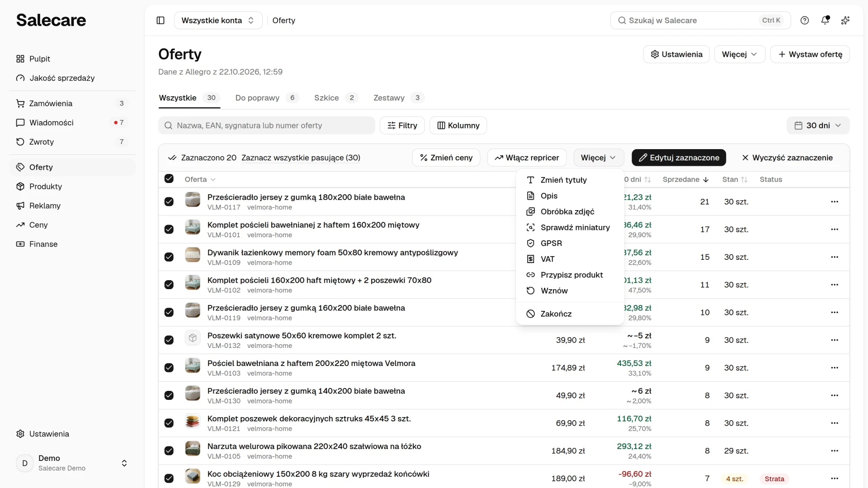
Task: Open the 30 dni date range dropdown
Action: [818, 126]
